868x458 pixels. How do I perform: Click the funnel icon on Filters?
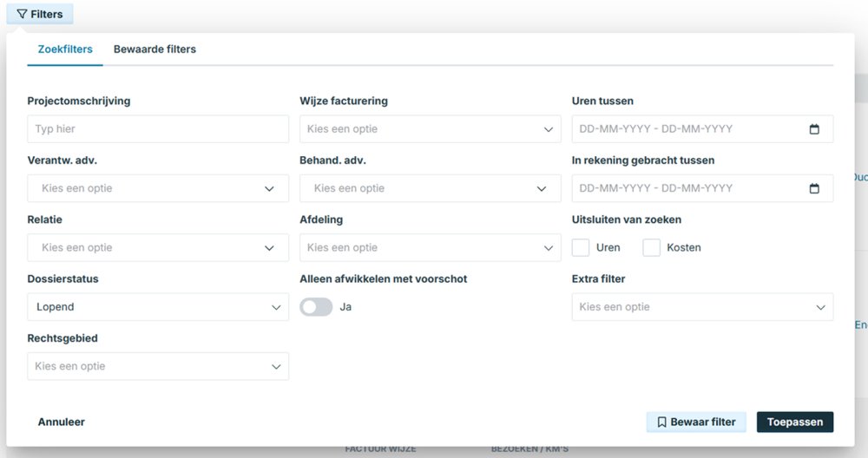(23, 15)
